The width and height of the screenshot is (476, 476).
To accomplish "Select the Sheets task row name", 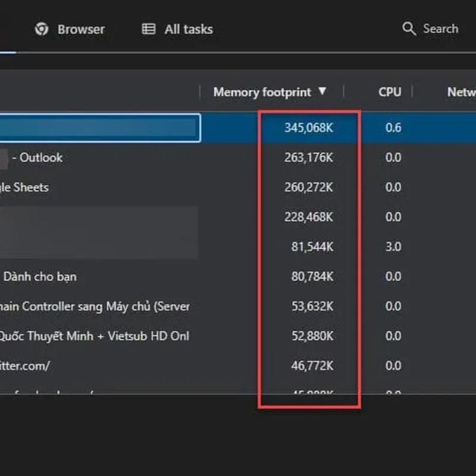I will coord(24,187).
